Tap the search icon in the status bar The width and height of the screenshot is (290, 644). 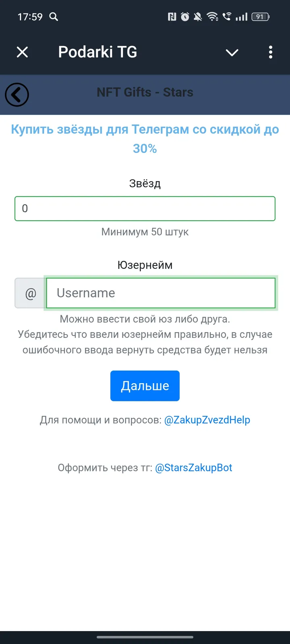click(54, 17)
